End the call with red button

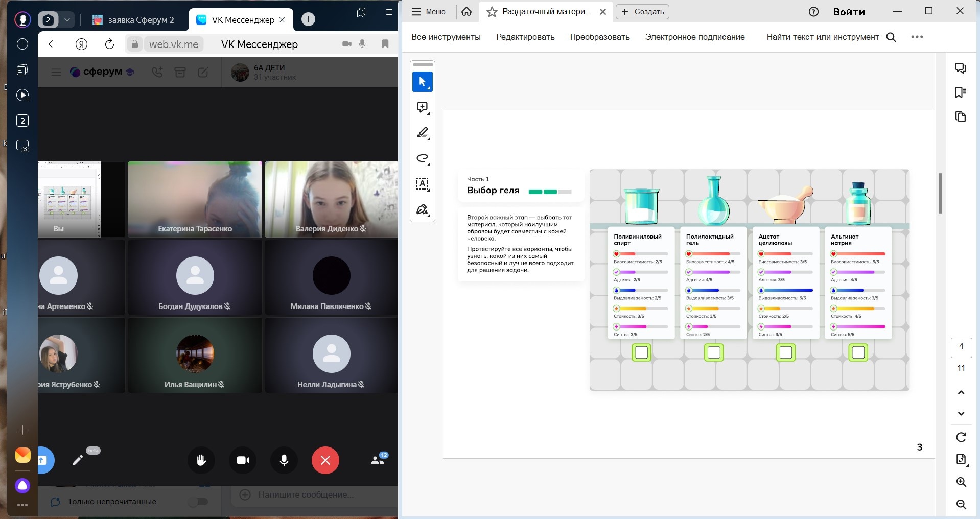pyautogui.click(x=325, y=460)
